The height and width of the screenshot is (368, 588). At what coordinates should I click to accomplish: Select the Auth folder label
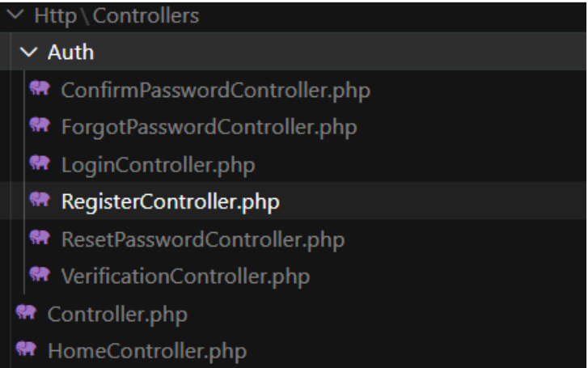(x=70, y=53)
